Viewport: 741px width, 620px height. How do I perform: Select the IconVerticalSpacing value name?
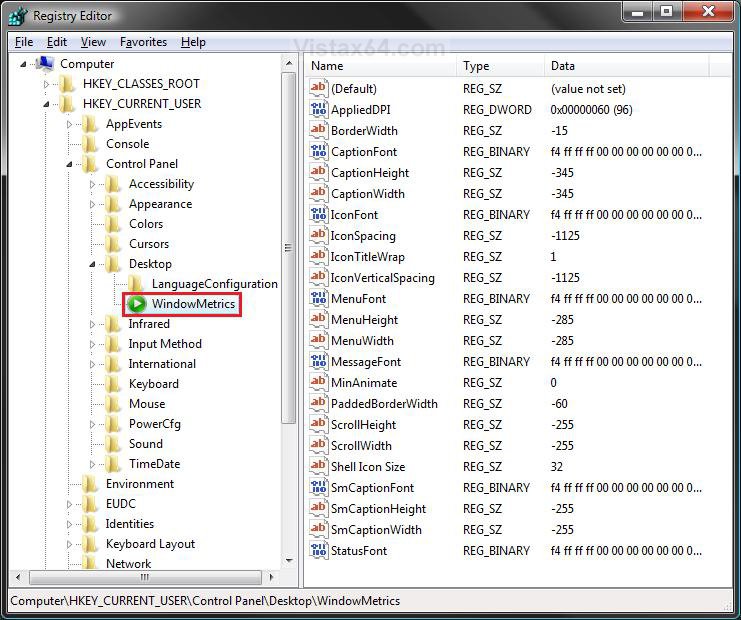click(382, 277)
